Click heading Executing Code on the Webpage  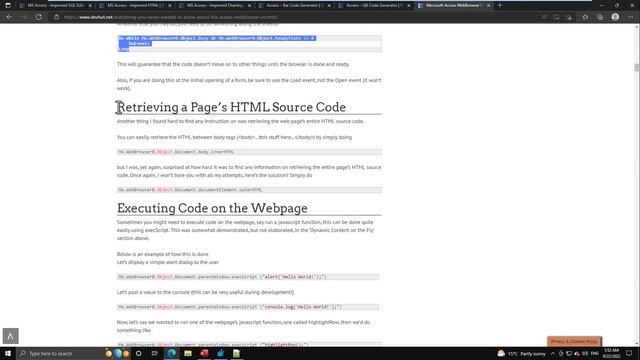coord(212,208)
